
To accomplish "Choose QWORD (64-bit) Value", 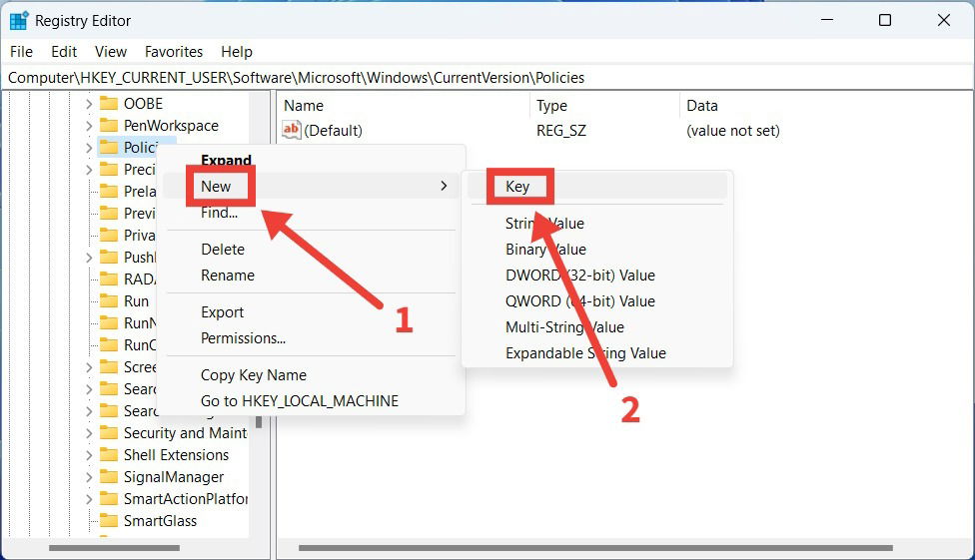I will pos(580,301).
